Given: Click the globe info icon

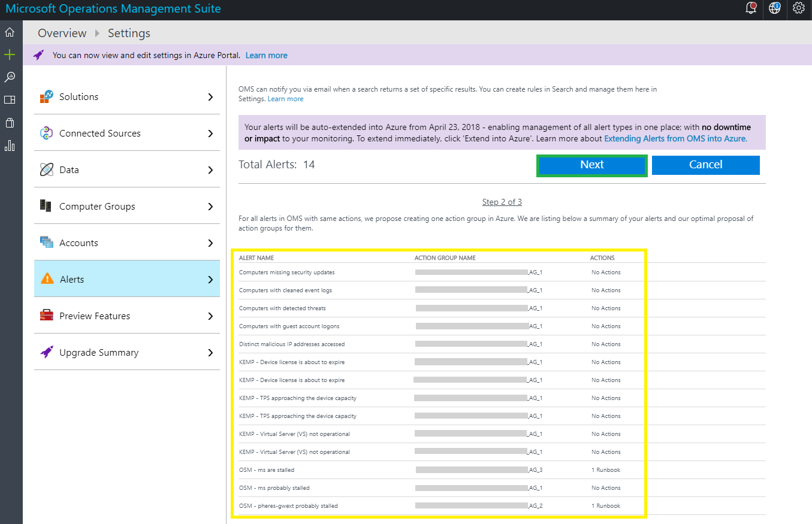Looking at the screenshot, I should pyautogui.click(x=775, y=8).
